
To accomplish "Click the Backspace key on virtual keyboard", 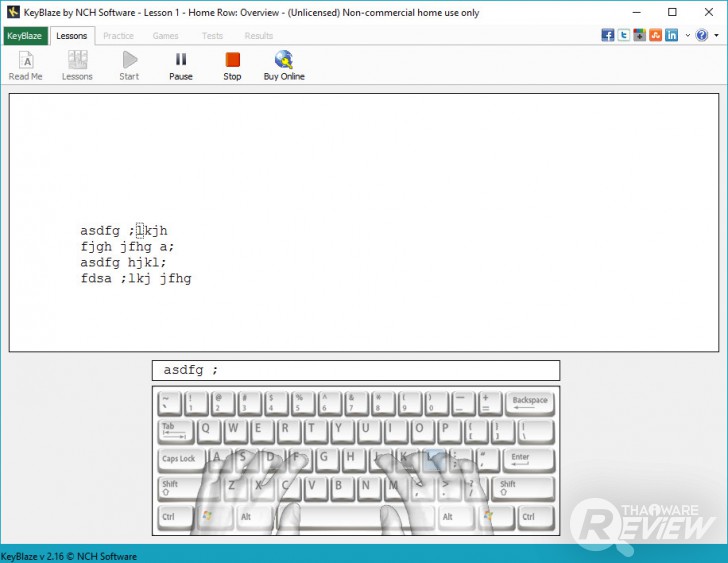I will coord(530,403).
